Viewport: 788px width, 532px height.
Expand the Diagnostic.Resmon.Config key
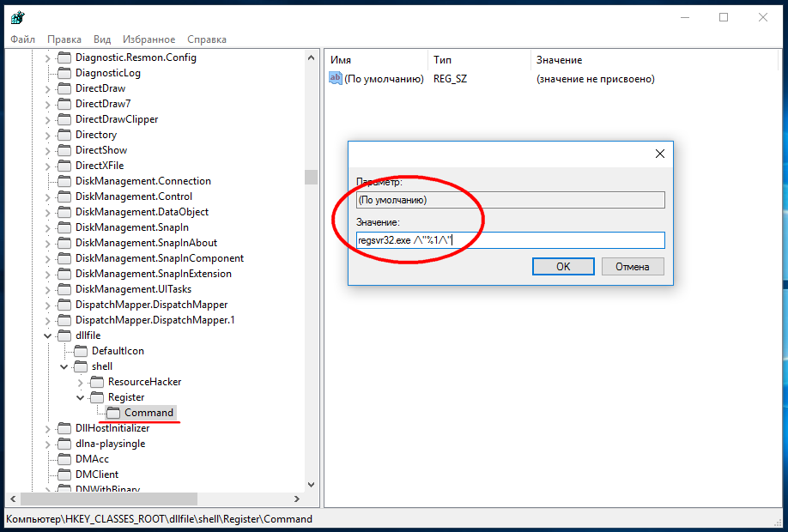[48, 57]
